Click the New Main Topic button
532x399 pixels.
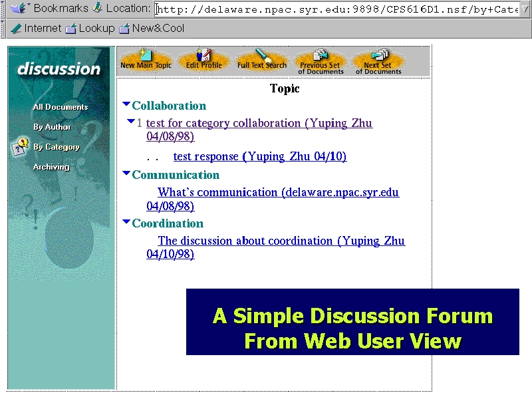tap(146, 61)
